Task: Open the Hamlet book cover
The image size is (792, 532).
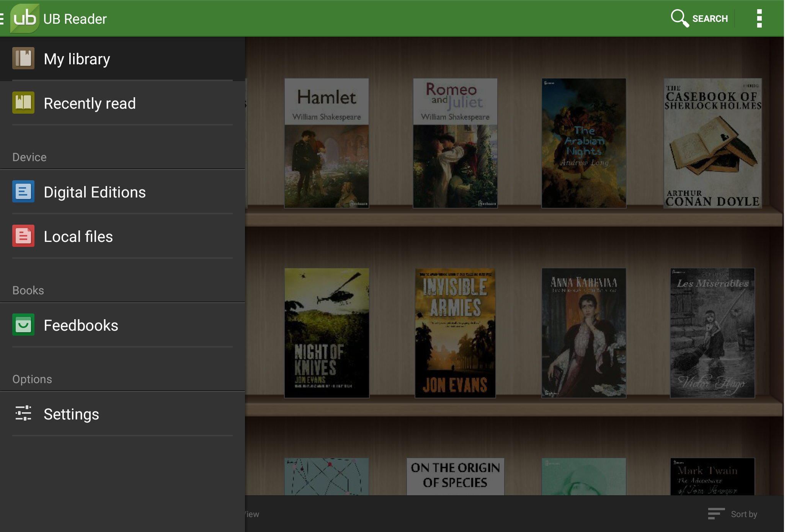Action: coord(327,143)
